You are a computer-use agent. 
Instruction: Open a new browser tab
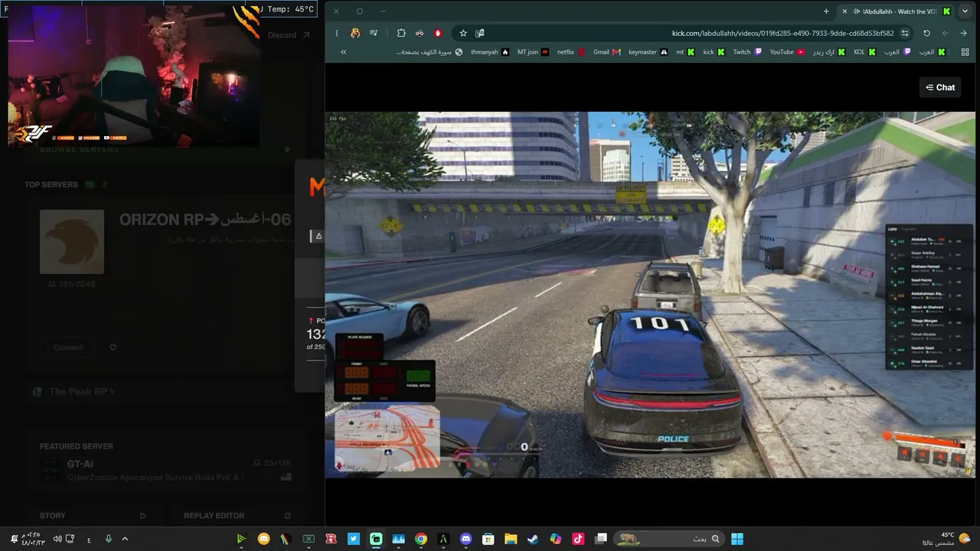tap(826, 11)
